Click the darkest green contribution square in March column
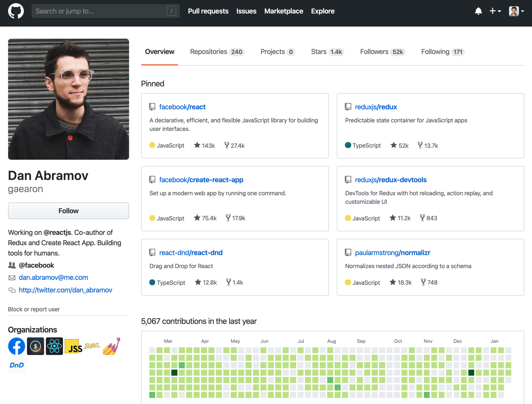Image resolution: width=532 pixels, height=404 pixels. [x=174, y=373]
